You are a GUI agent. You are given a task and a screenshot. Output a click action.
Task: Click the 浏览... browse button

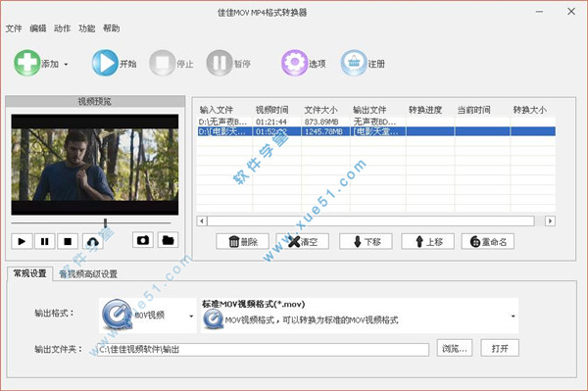[455, 348]
